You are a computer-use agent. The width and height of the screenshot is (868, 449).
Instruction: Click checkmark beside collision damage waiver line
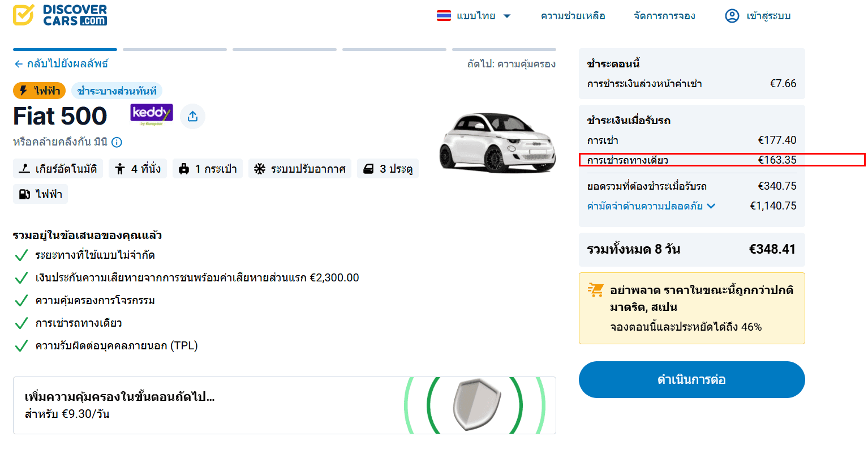[21, 278]
